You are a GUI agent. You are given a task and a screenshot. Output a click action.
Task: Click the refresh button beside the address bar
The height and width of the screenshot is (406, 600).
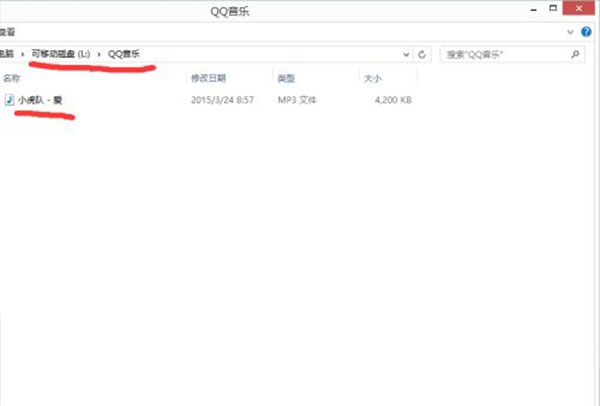[x=422, y=54]
